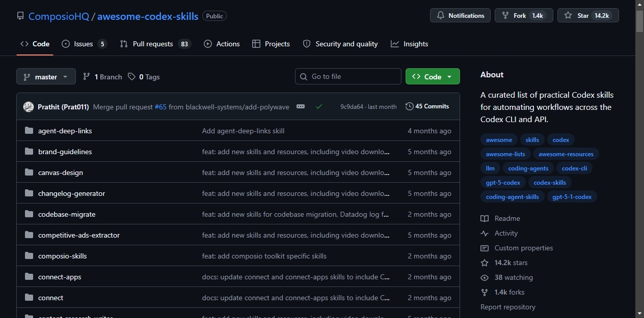Viewport: 644px width, 318px height.
Task: Click Prathit's avatar in latest commit
Action: click(x=29, y=107)
